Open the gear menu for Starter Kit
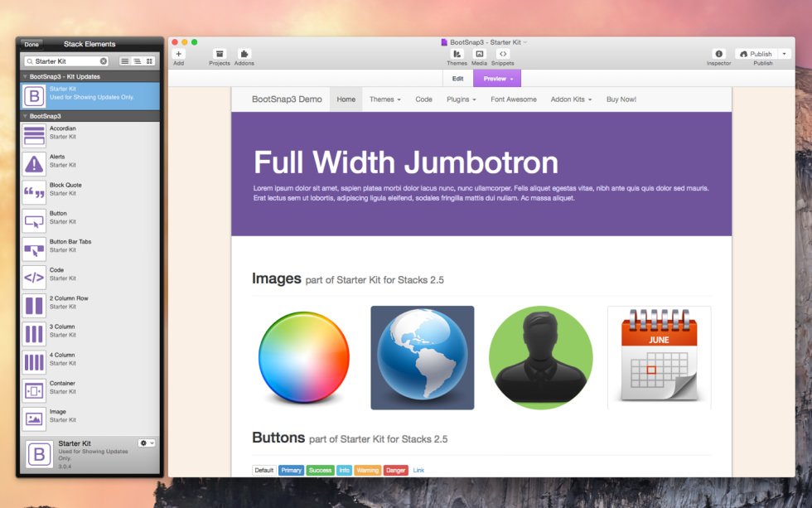The height and width of the screenshot is (508, 812). [147, 443]
